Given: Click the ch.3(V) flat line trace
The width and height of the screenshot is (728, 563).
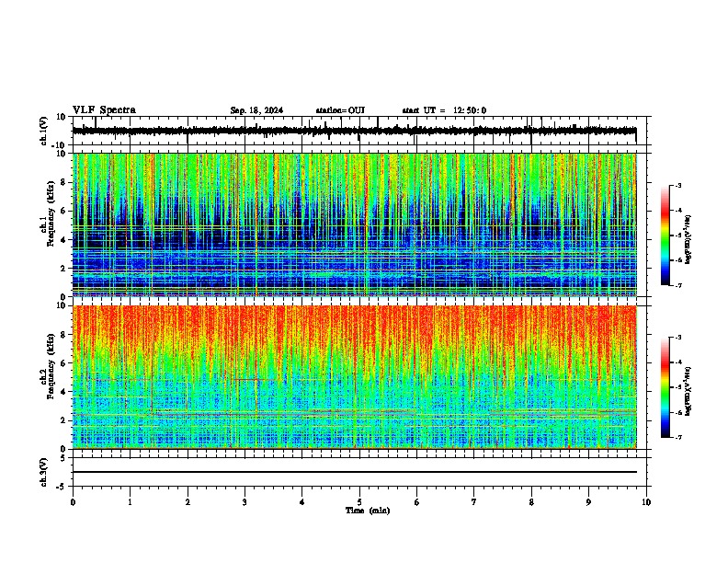Looking at the screenshot, I should [354, 472].
